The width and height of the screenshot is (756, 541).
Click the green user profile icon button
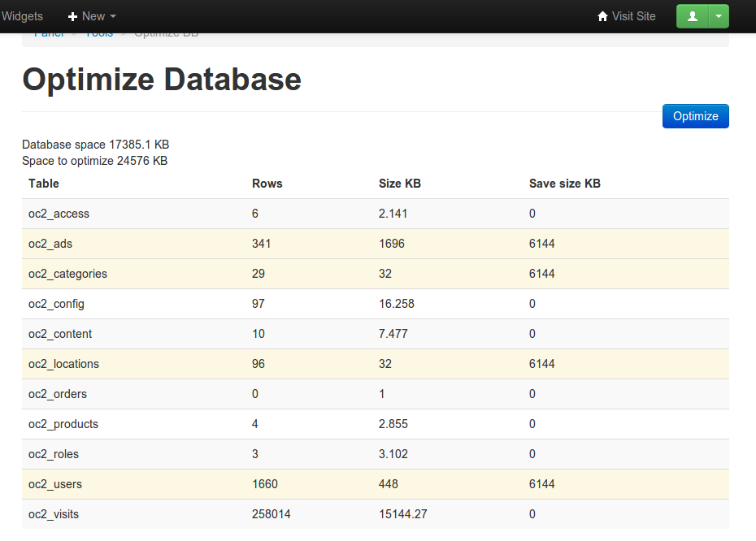(x=693, y=16)
